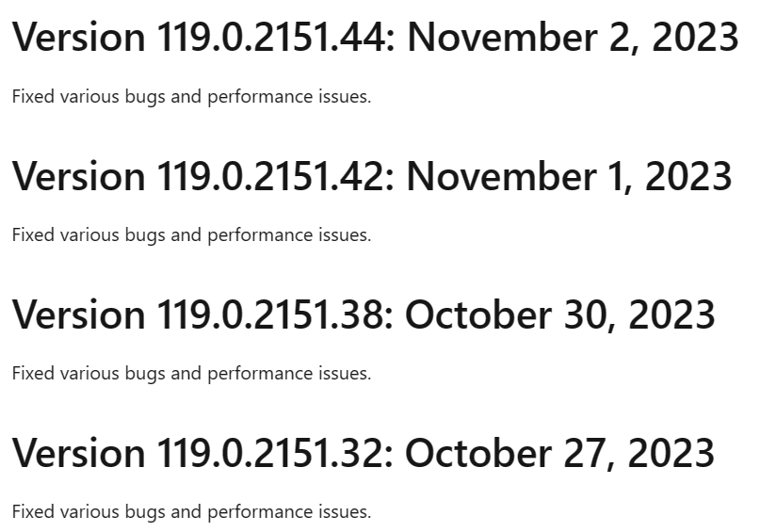Click the release note under version 119.0.2151.42
The image size is (760, 532).
[191, 235]
